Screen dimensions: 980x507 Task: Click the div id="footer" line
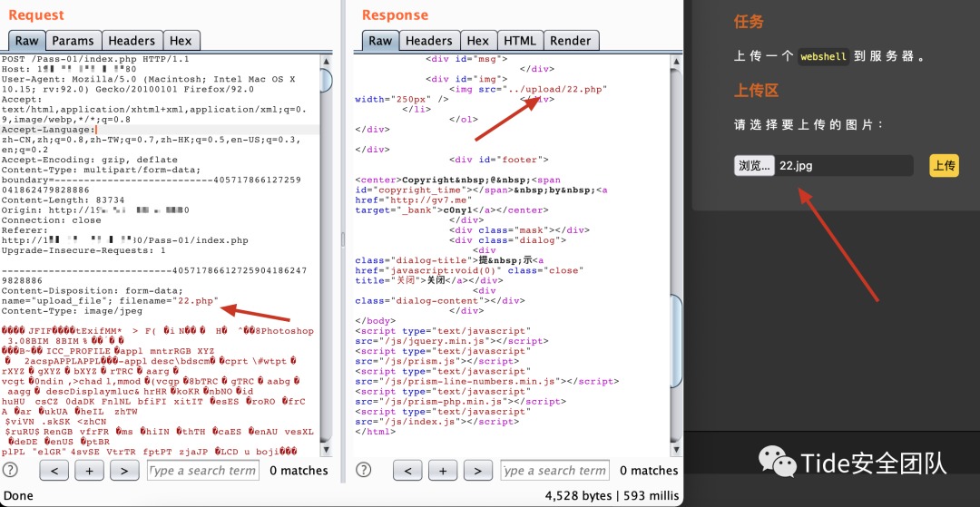click(499, 160)
